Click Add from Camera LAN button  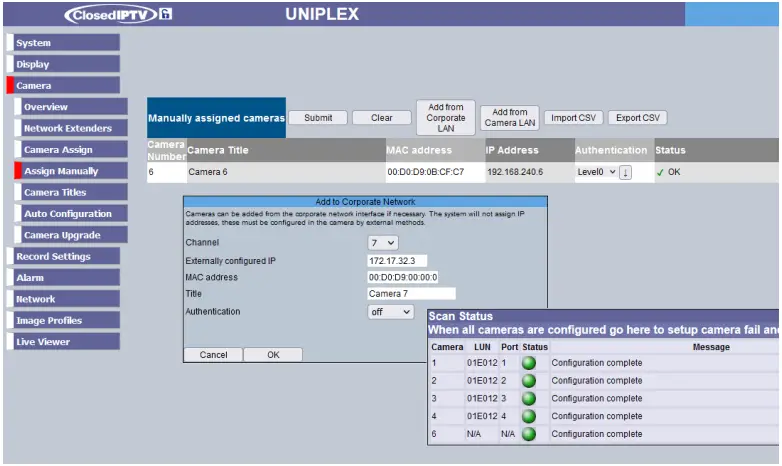[510, 118]
